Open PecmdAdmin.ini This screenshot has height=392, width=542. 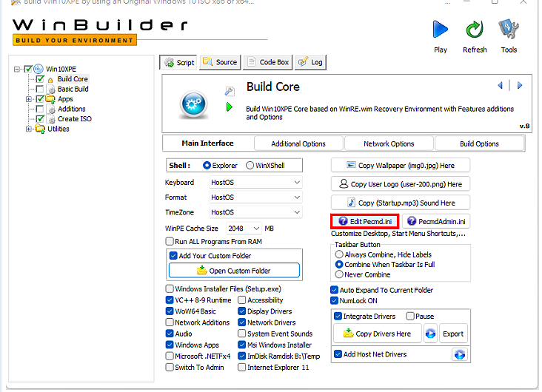pos(436,221)
